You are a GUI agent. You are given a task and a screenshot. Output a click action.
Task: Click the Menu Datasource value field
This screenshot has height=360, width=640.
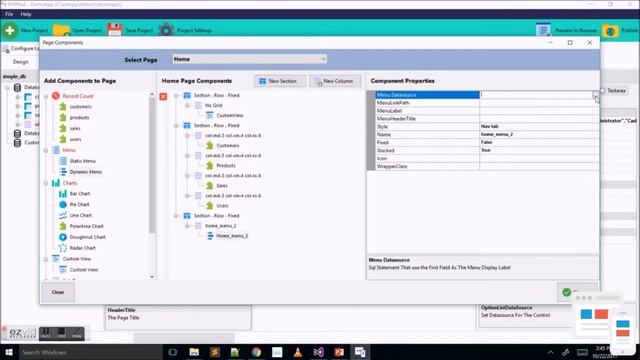click(x=536, y=95)
